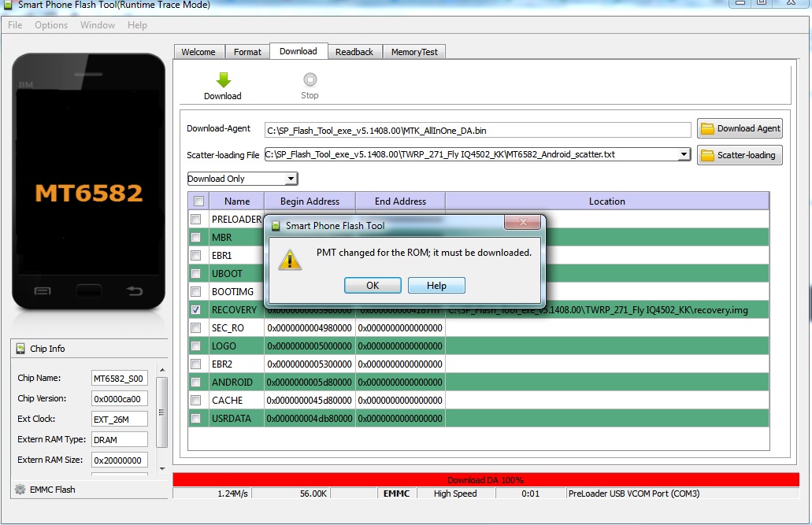The image size is (812, 525).
Task: Click the PreLoader USB VCOM Port status
Action: (634, 494)
